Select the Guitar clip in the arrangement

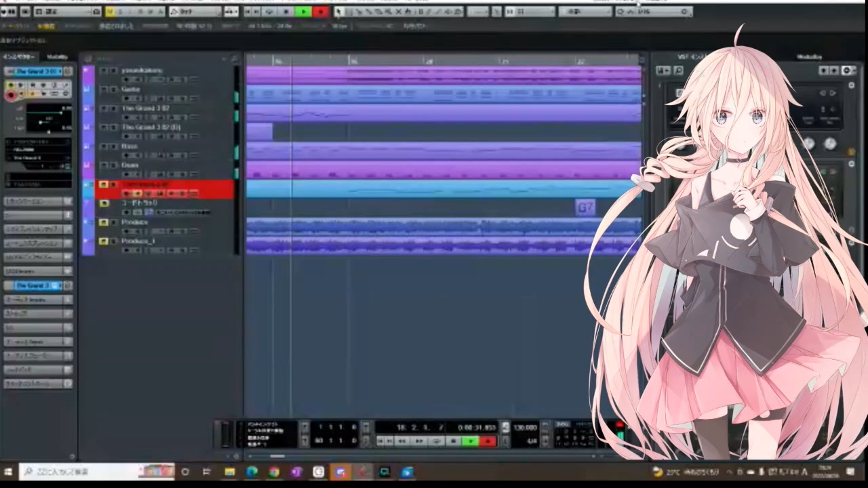point(443,94)
